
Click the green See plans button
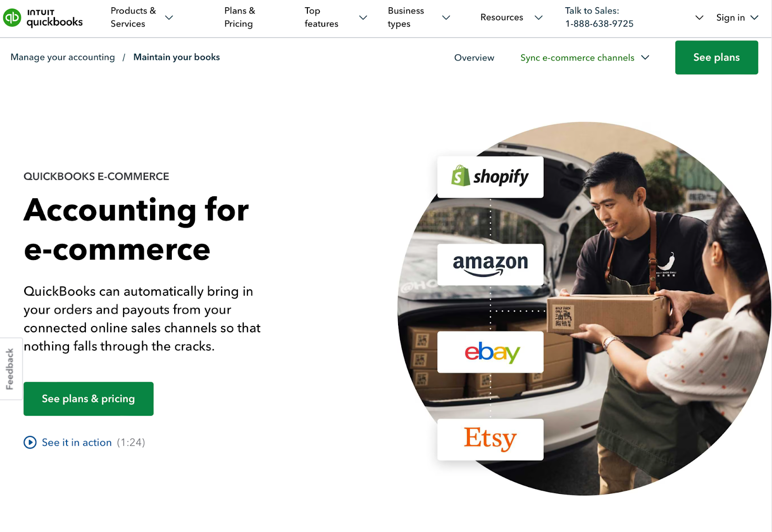717,57
